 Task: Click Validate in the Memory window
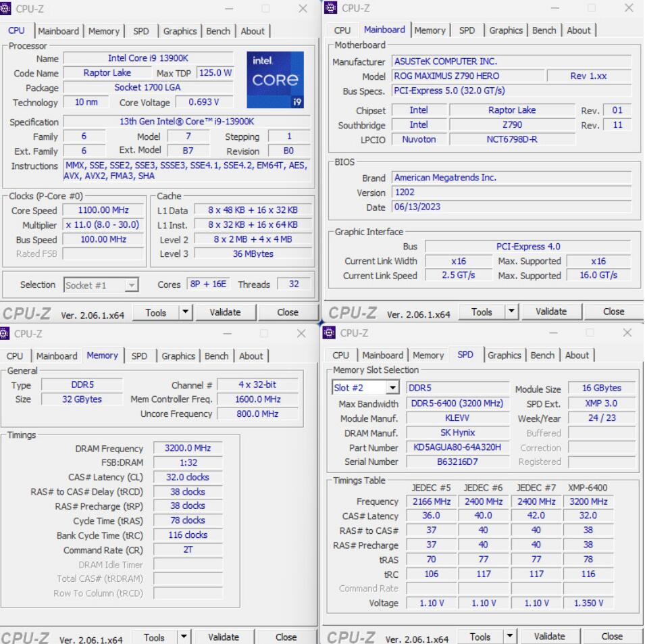224,637
